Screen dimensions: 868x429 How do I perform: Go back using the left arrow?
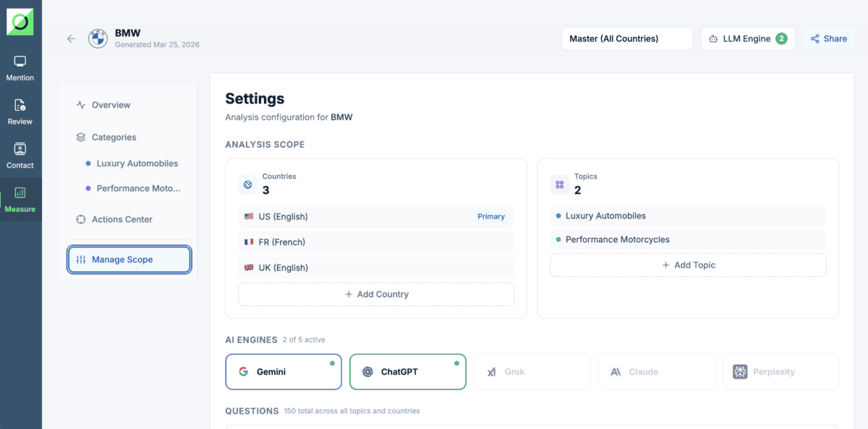pos(71,39)
